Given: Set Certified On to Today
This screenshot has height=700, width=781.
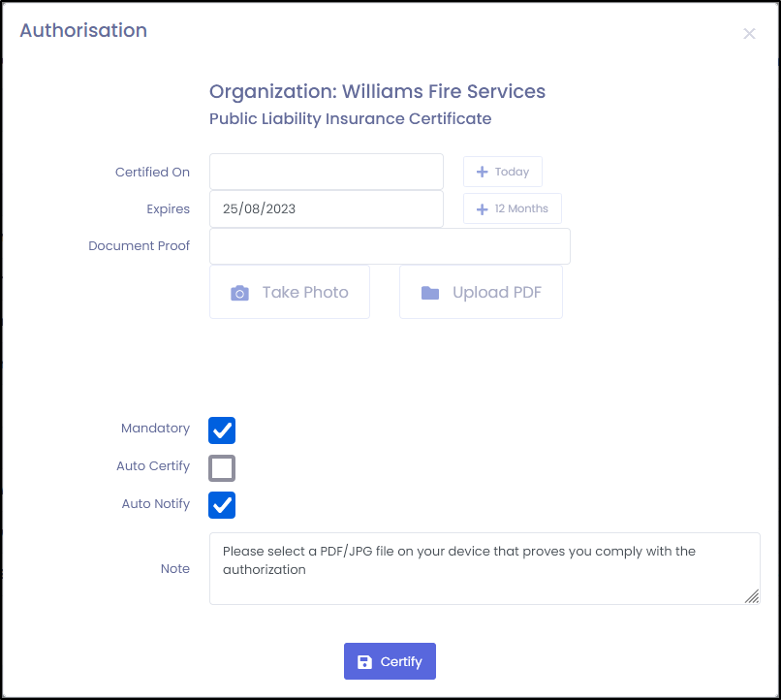Looking at the screenshot, I should [503, 172].
